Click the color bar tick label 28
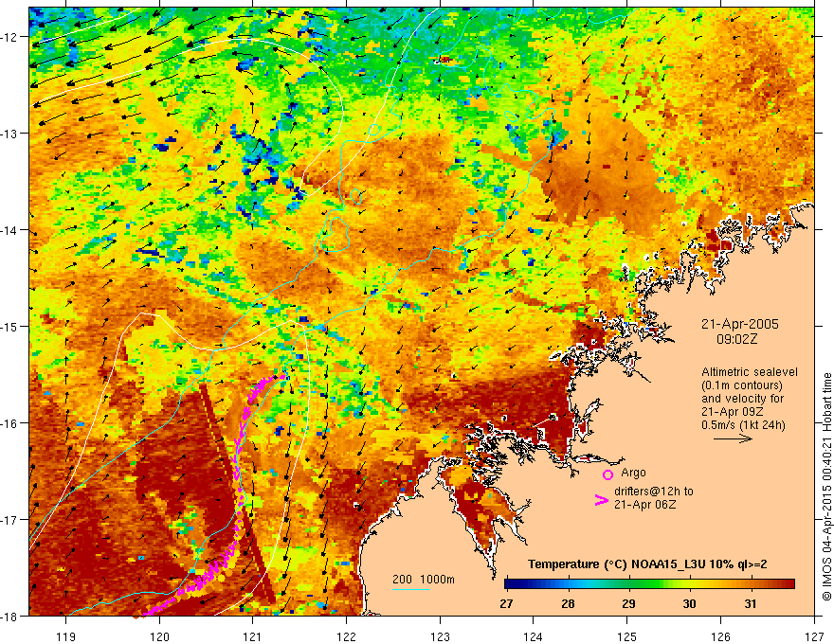 (x=568, y=604)
